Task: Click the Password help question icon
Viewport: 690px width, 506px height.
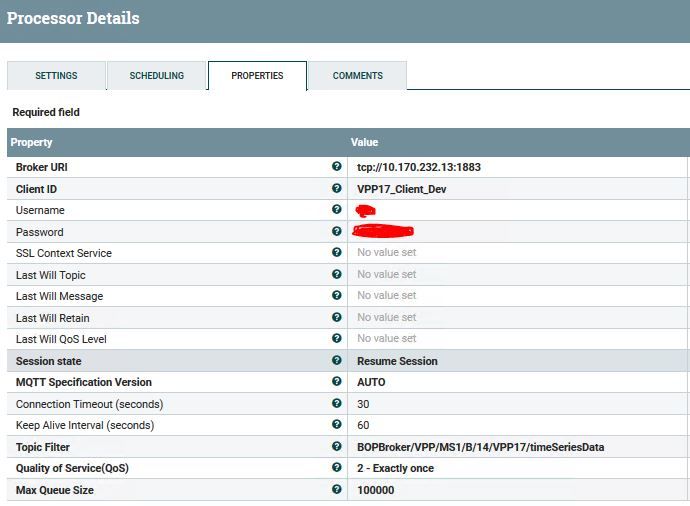Action: click(x=337, y=231)
